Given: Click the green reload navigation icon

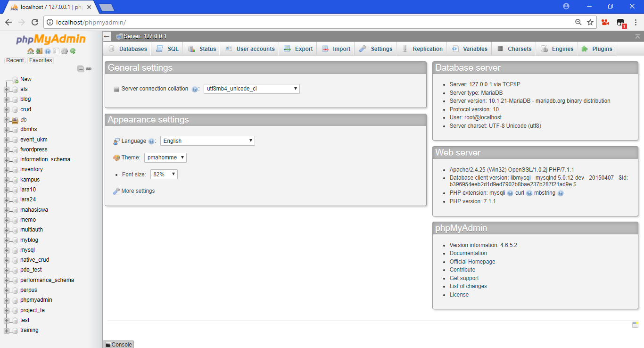Looking at the screenshot, I should (73, 51).
